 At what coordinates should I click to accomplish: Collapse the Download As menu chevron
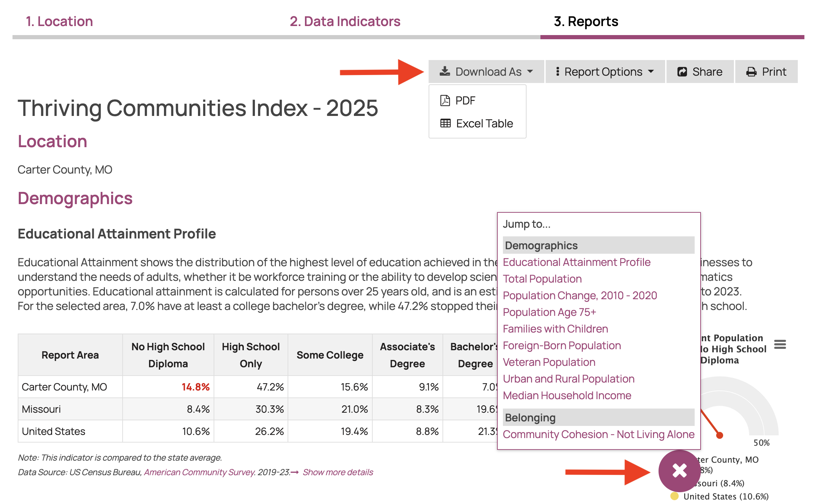pos(531,72)
